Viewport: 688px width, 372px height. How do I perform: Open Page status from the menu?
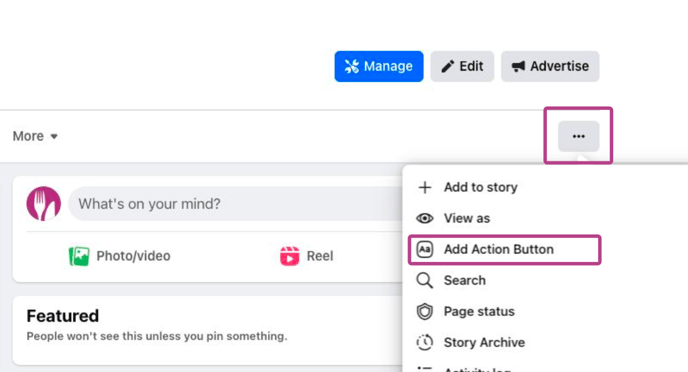pos(544,311)
